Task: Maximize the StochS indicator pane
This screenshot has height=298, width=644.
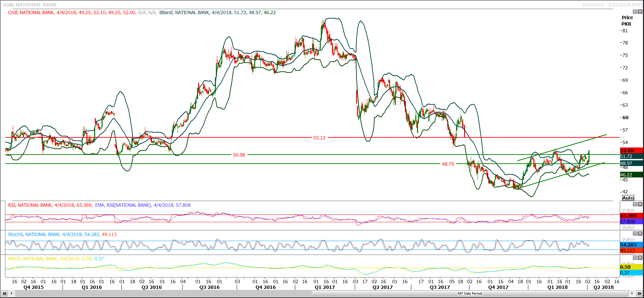Action: click(x=635, y=234)
